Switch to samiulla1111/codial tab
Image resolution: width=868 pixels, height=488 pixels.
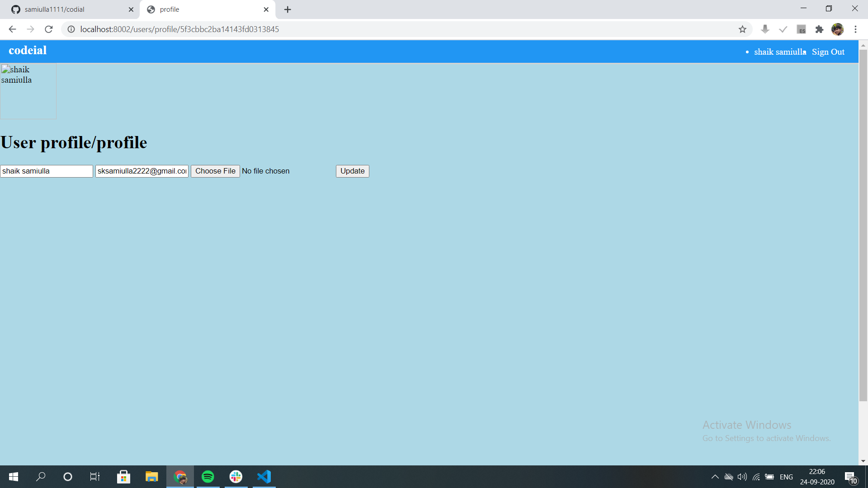point(68,9)
